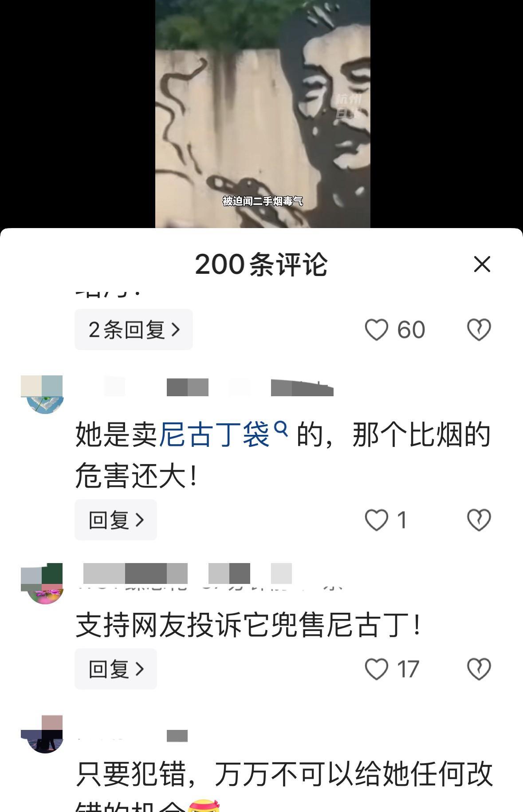Like the comment with 60 likes

coord(376,330)
